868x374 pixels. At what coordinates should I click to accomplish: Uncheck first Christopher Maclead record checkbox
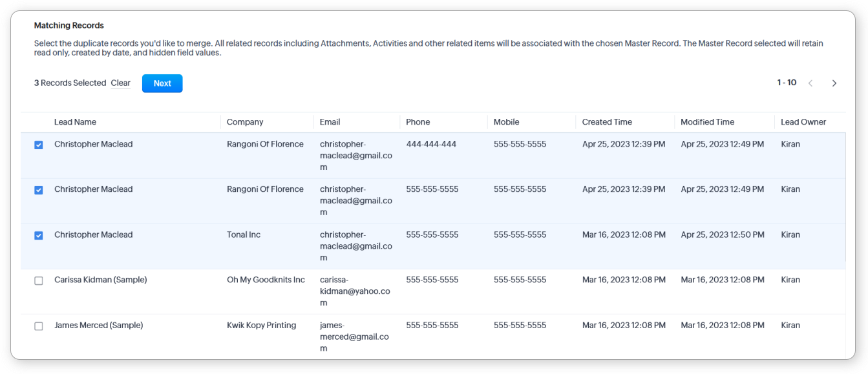click(39, 145)
